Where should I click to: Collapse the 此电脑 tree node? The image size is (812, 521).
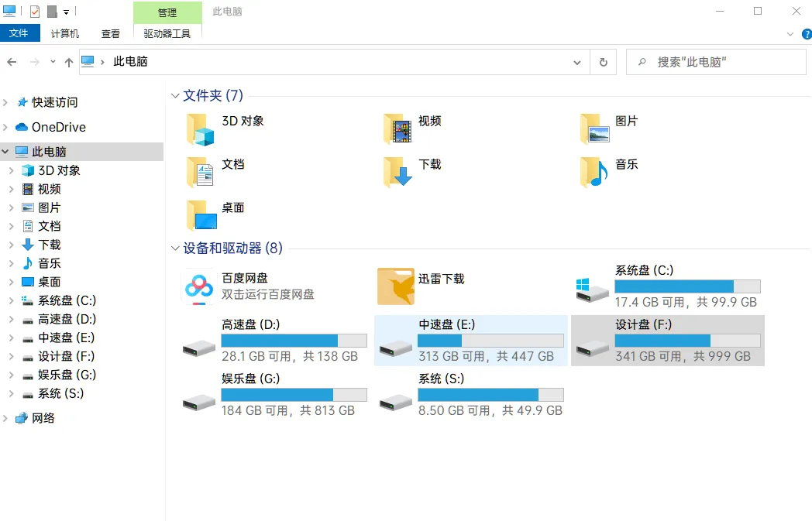pyautogui.click(x=6, y=151)
